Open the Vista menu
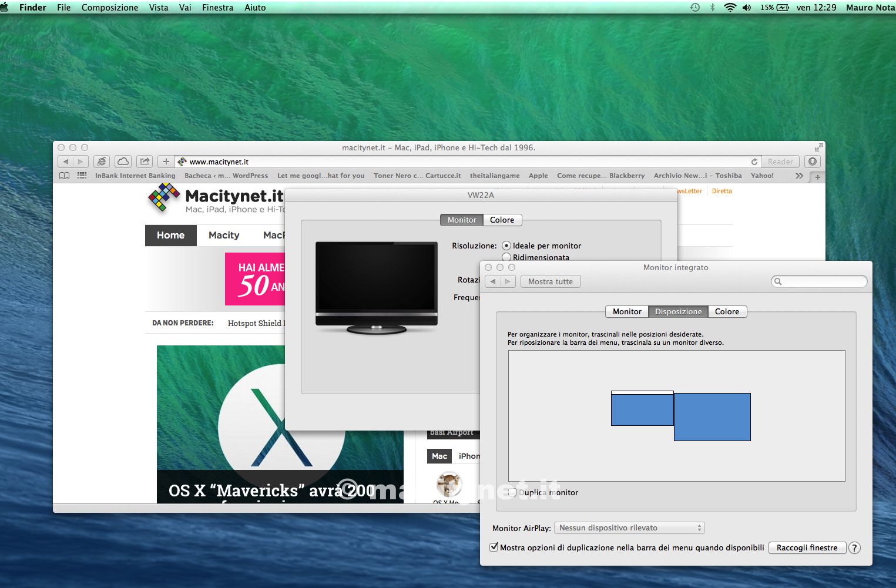Viewport: 896px width, 588px height. coord(158,8)
